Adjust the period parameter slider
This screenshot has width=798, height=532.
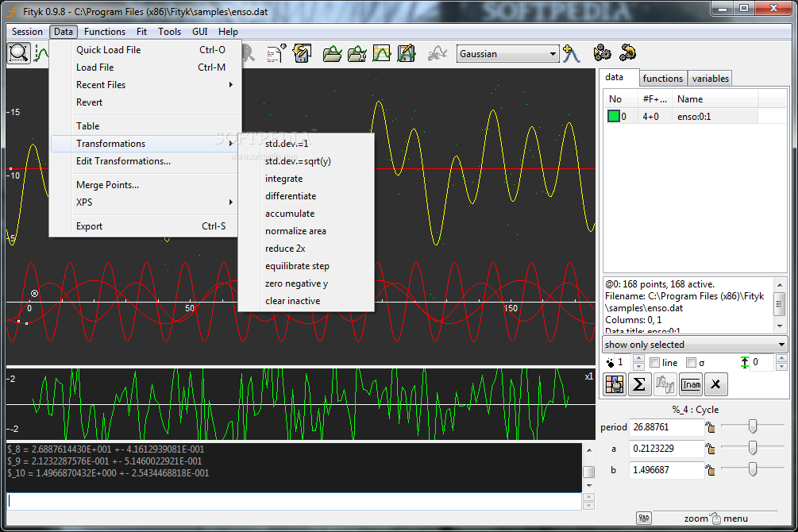point(752,426)
